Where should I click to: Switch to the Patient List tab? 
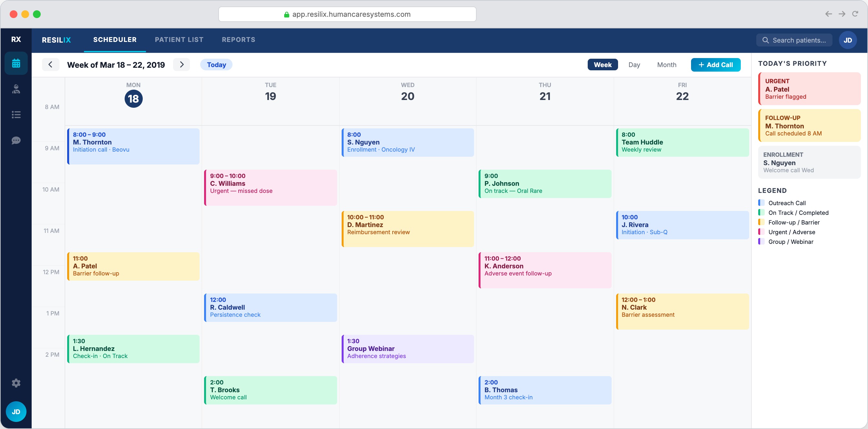coord(179,40)
